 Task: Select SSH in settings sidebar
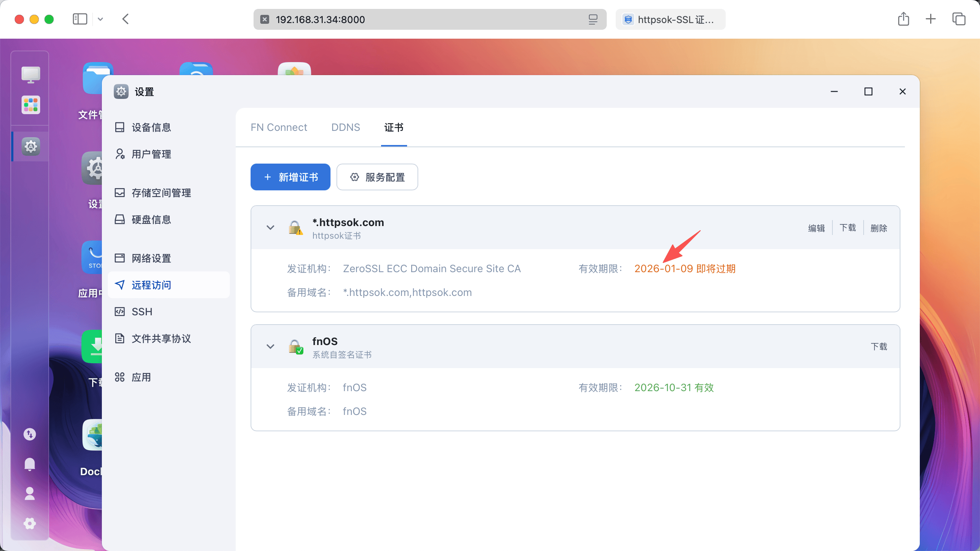click(142, 312)
